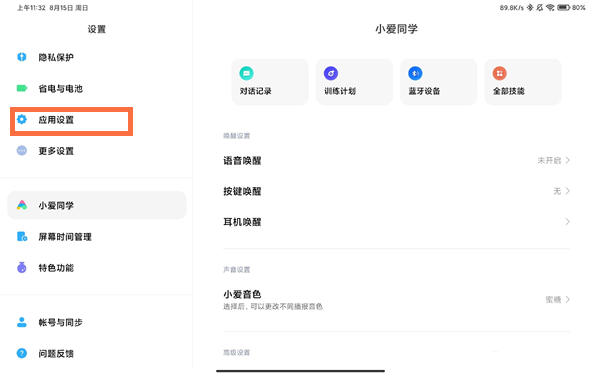The width and height of the screenshot is (600, 375).
Task: Expand 按键唤醒 option showing 无
Action: 396,191
